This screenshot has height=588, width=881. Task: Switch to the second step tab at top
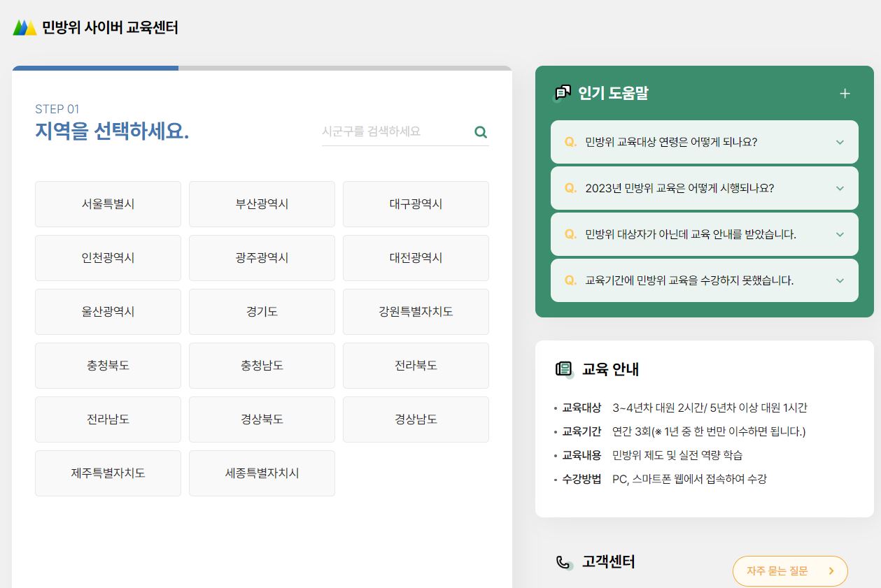pyautogui.click(x=344, y=68)
